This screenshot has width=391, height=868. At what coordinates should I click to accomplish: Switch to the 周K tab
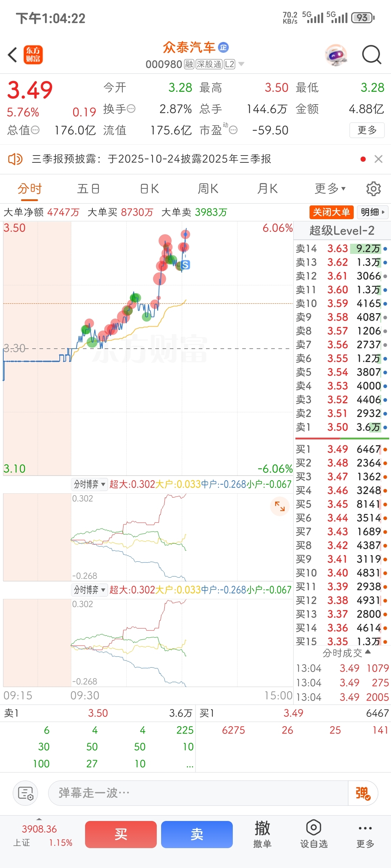pos(208,189)
